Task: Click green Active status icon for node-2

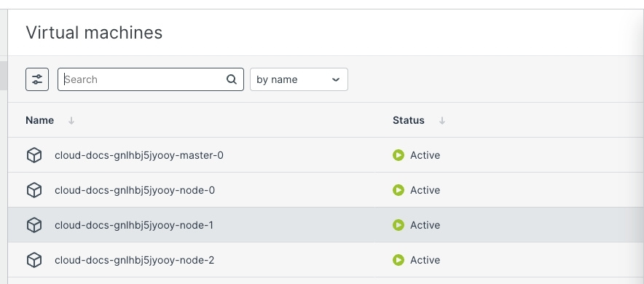Action: pos(398,260)
